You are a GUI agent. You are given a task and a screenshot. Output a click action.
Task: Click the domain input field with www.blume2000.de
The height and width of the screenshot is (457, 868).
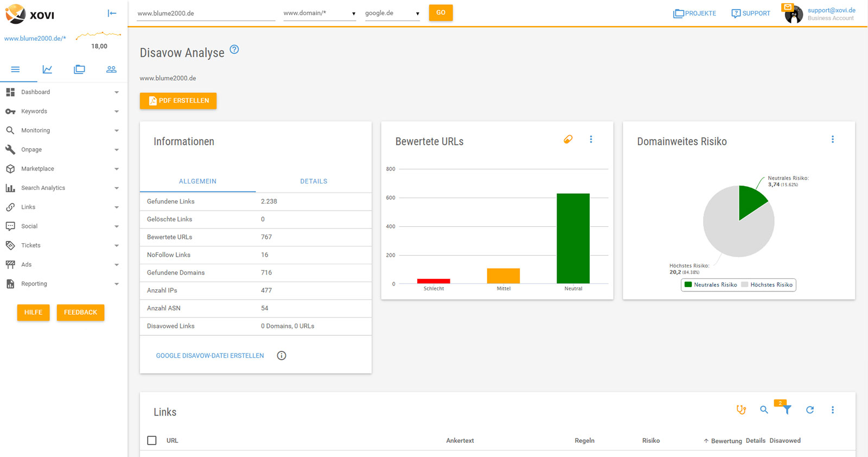[x=206, y=13]
